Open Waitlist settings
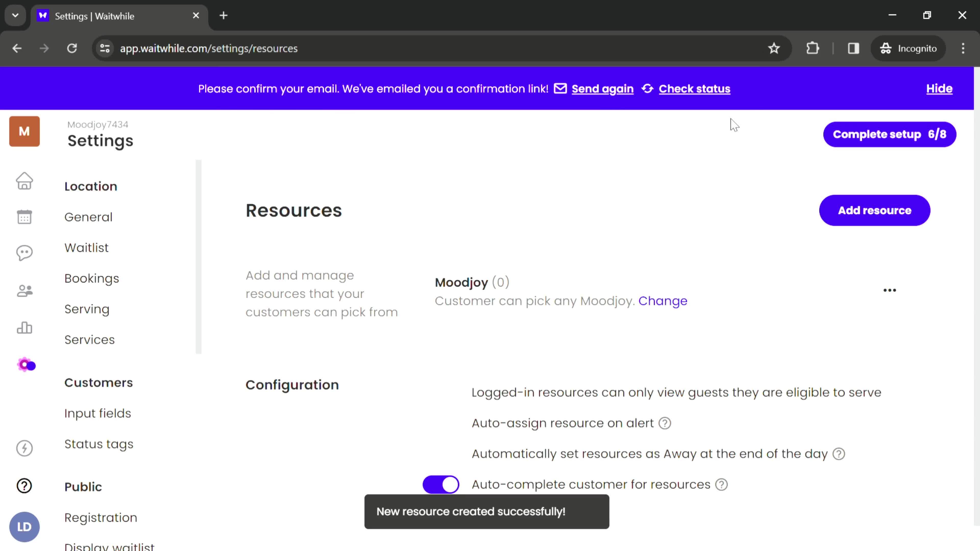 click(86, 248)
